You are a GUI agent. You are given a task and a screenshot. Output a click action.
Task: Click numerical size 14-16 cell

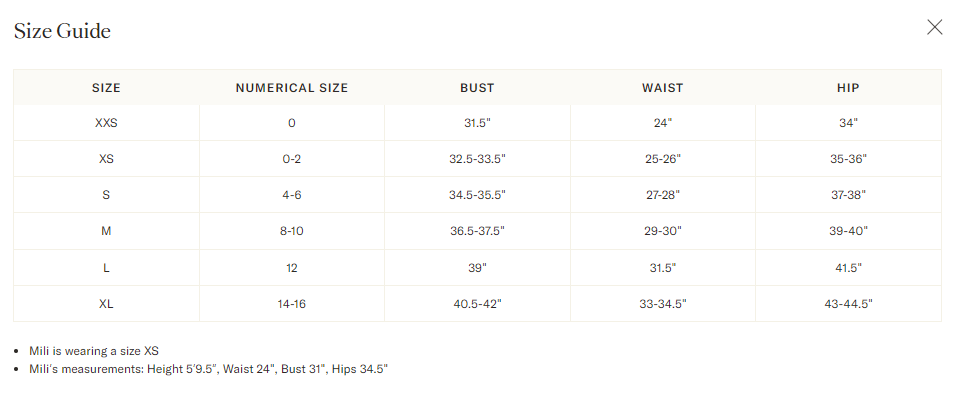tap(292, 304)
